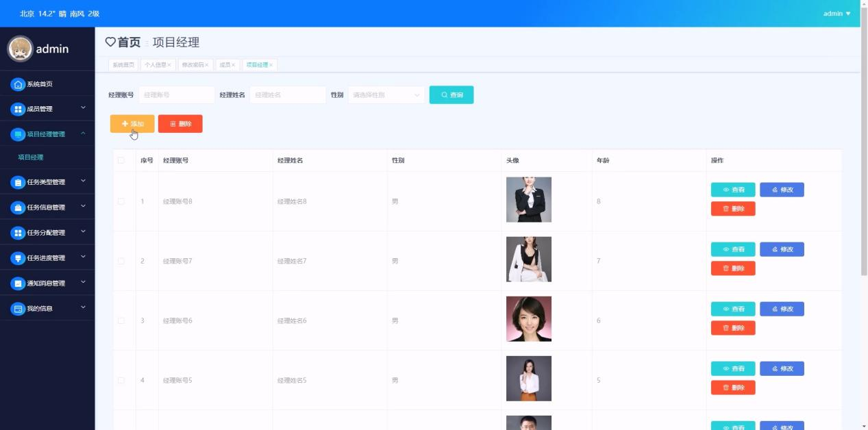Click the 任务信息管理 briefcase icon
The height and width of the screenshot is (430, 868).
point(18,208)
